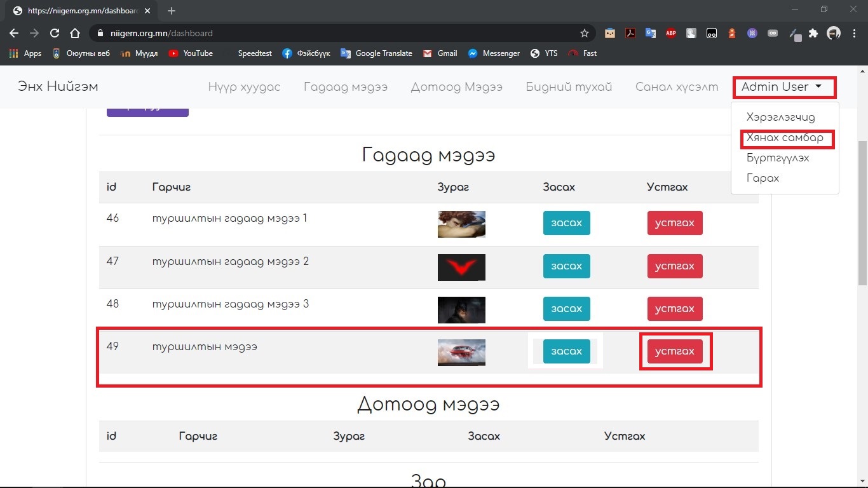Open the AdBlock Plus extension
The height and width of the screenshot is (488, 868).
pyautogui.click(x=671, y=33)
